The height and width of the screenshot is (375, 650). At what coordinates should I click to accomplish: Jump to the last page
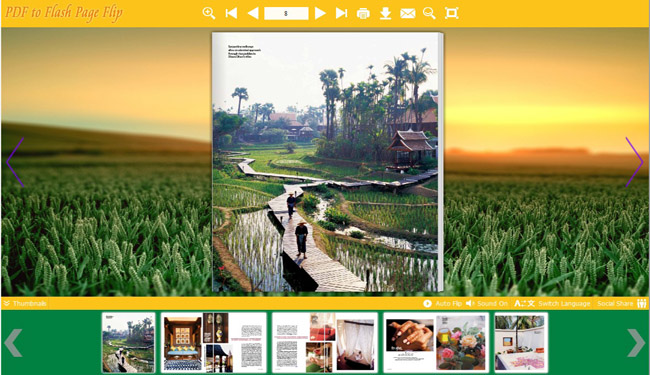pos(342,13)
